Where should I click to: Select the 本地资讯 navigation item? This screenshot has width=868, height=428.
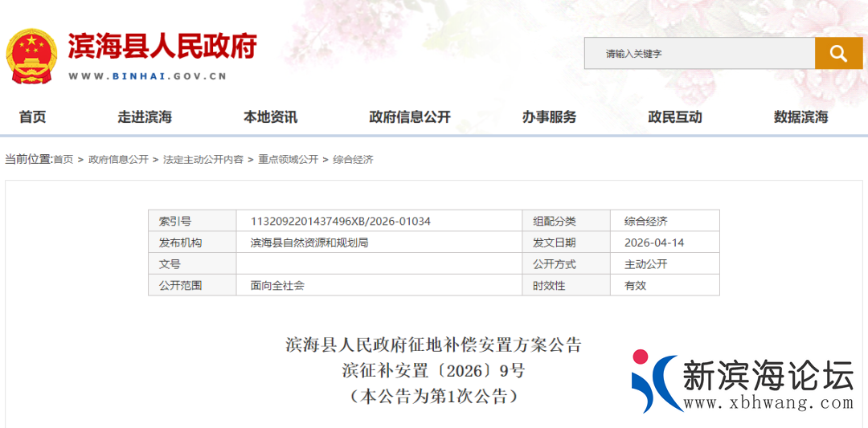(270, 117)
